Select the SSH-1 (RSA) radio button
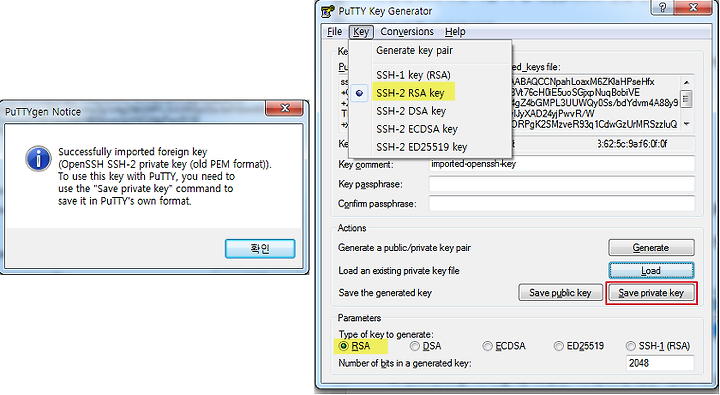The height and width of the screenshot is (395, 720). [630, 346]
